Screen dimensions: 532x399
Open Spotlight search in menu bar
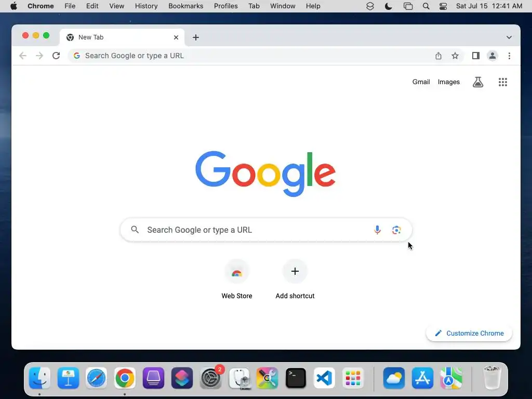426,6
